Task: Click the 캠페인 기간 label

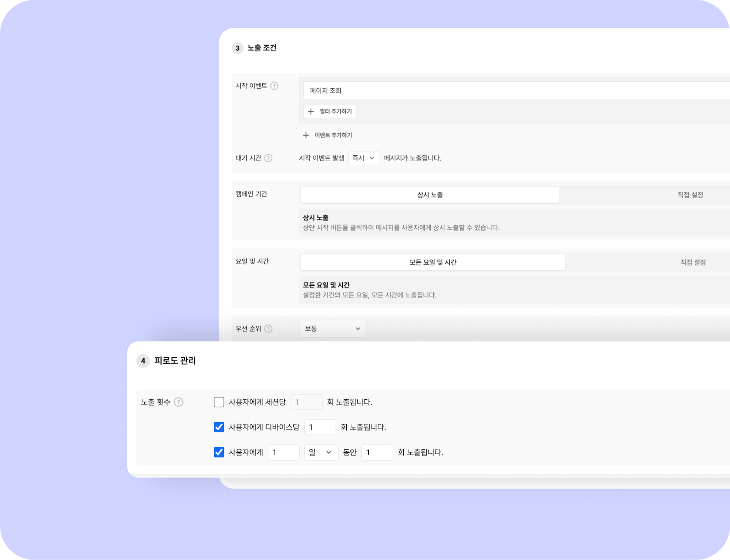Action: tap(251, 194)
